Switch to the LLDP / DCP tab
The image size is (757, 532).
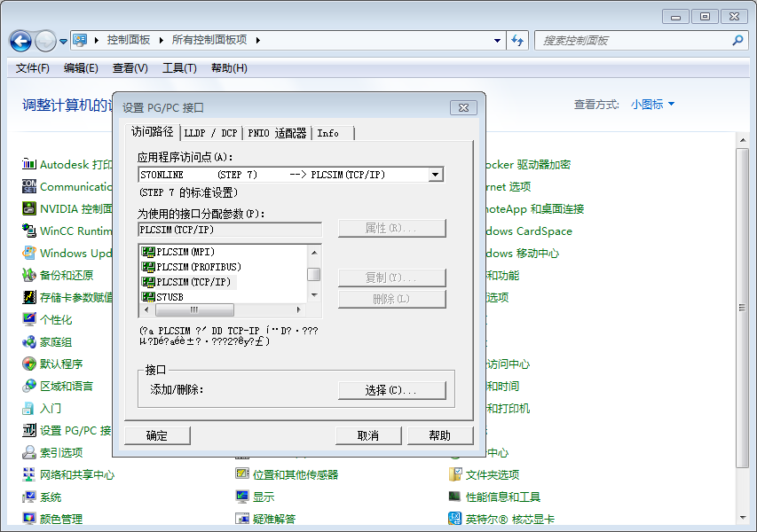(x=211, y=133)
